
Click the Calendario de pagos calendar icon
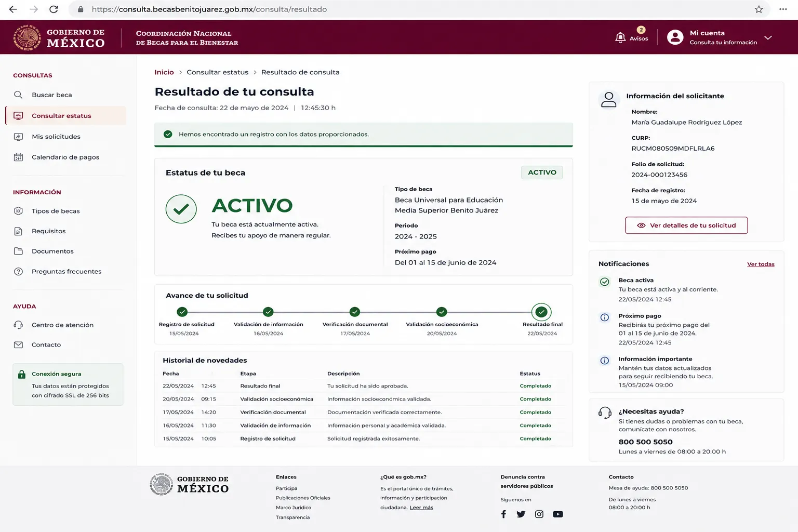tap(18, 157)
